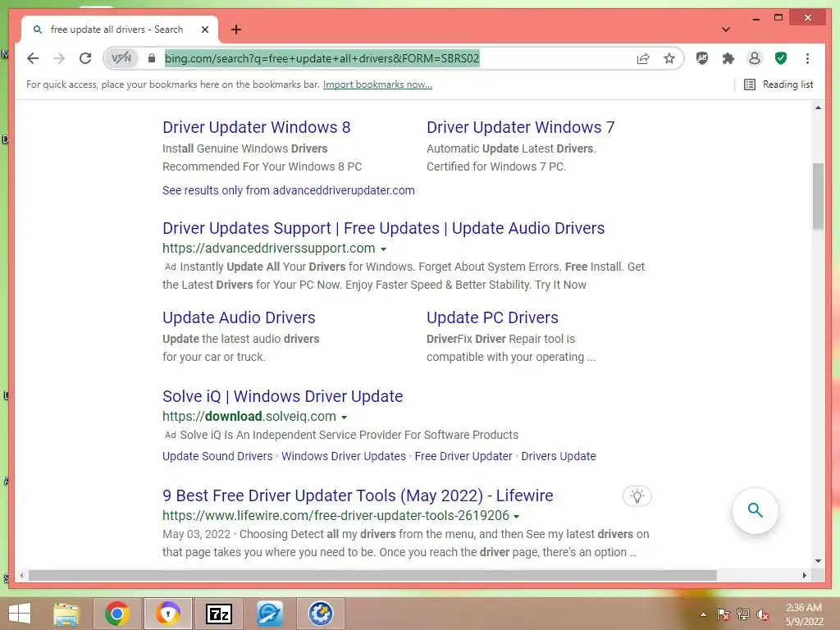Viewport: 840px width, 630px height.
Task: Share this page via share icon
Action: pos(643,58)
